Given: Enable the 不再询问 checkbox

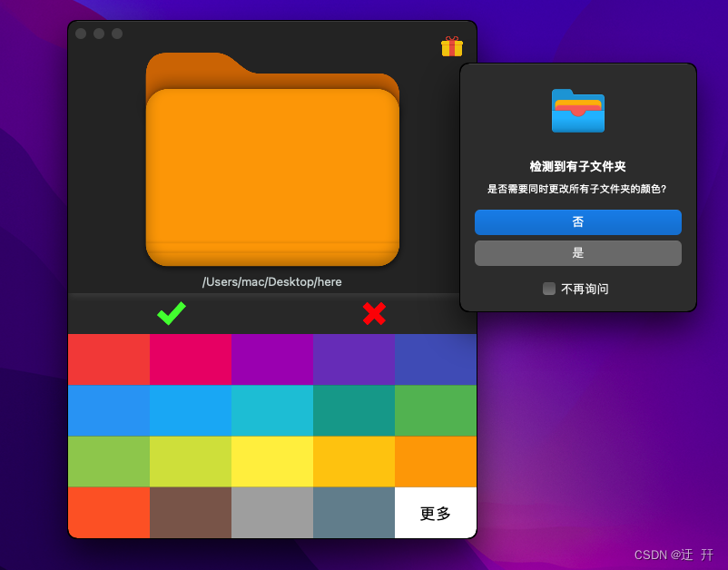Looking at the screenshot, I should 548,288.
